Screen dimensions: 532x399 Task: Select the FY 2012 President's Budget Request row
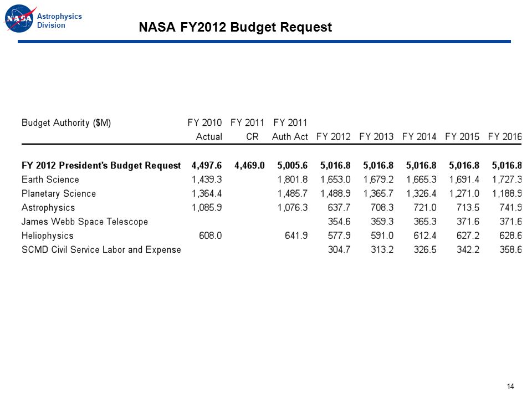click(x=272, y=165)
